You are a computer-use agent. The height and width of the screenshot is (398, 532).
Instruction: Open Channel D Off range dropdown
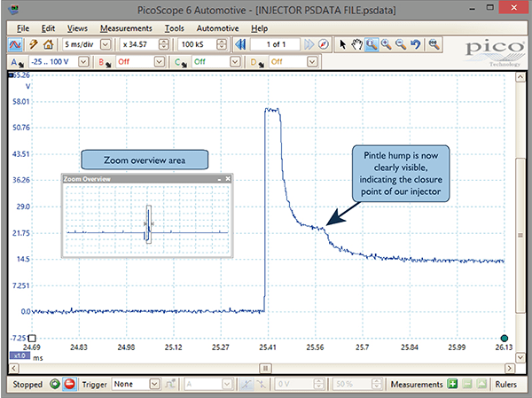(312, 62)
